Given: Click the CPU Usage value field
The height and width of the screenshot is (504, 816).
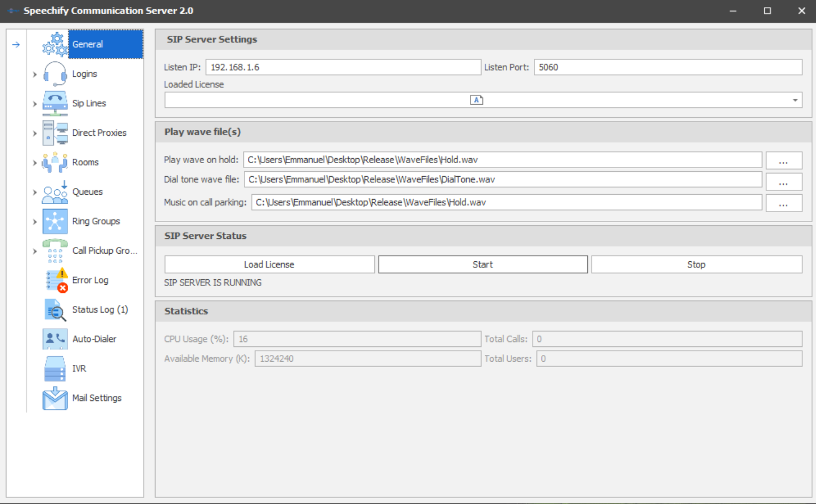Looking at the screenshot, I should click(x=357, y=339).
